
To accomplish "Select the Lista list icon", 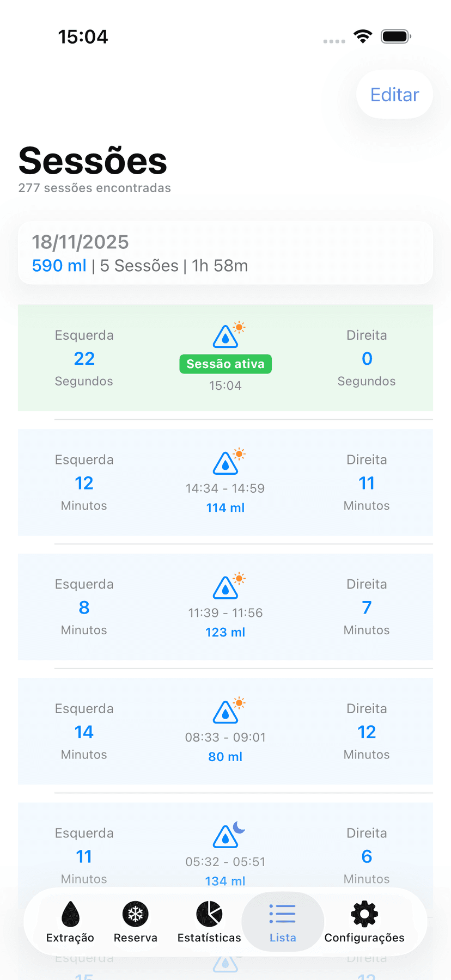I will point(282,914).
